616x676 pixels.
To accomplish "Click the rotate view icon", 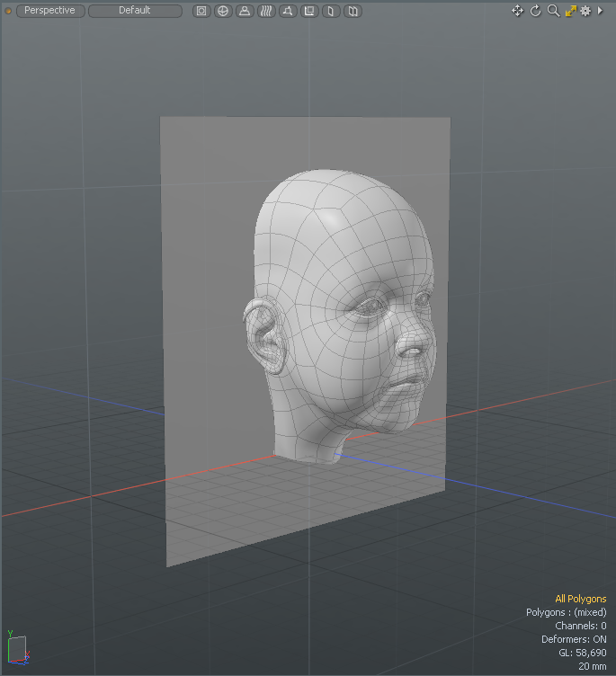I will tap(536, 11).
